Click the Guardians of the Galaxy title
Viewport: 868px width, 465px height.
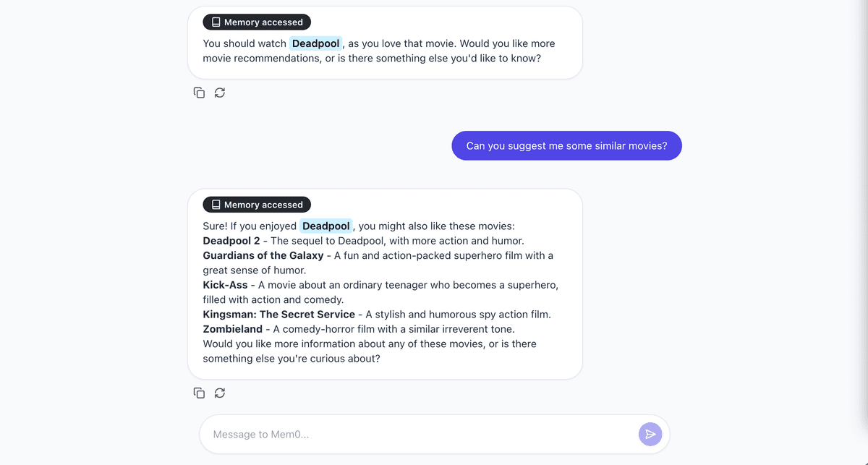(x=263, y=255)
